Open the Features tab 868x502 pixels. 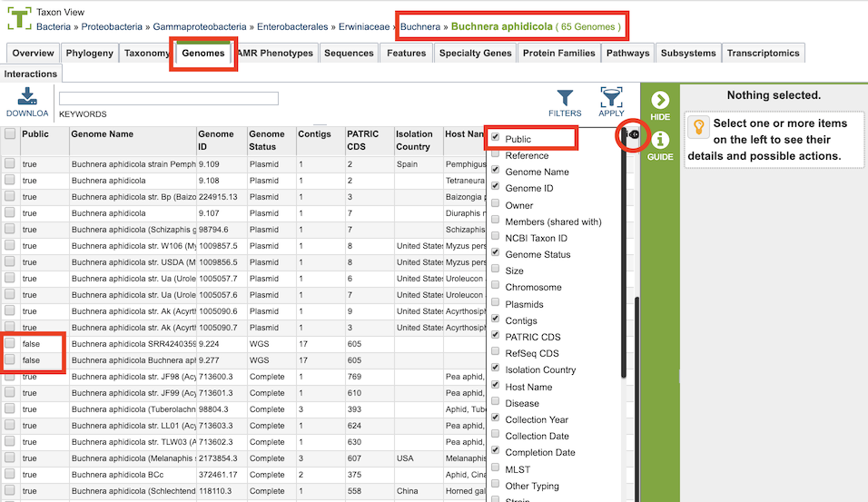tap(407, 54)
